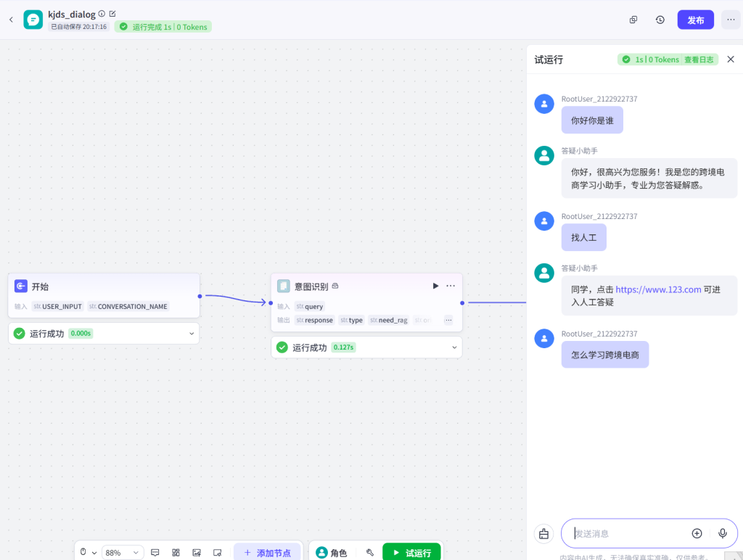
Task: Click the comment icon in bottom toolbar
Action: click(x=155, y=553)
